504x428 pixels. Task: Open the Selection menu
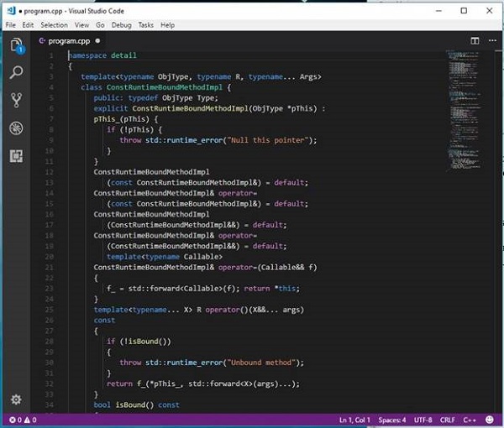click(x=54, y=25)
